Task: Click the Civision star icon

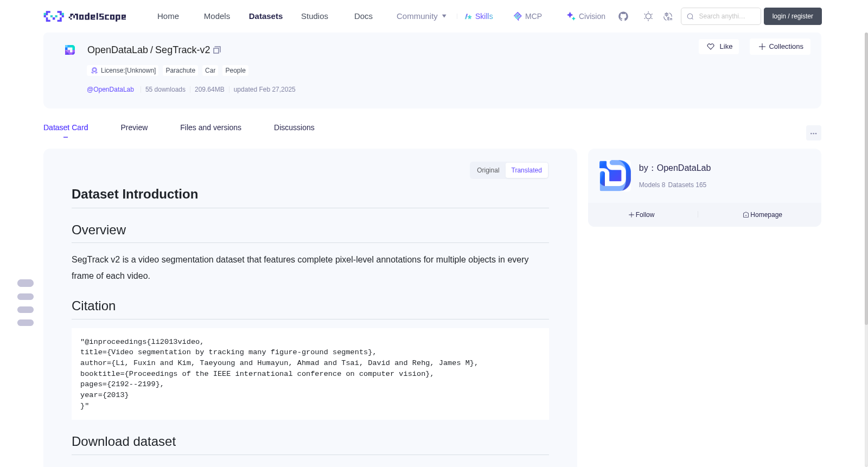Action: 571,16
